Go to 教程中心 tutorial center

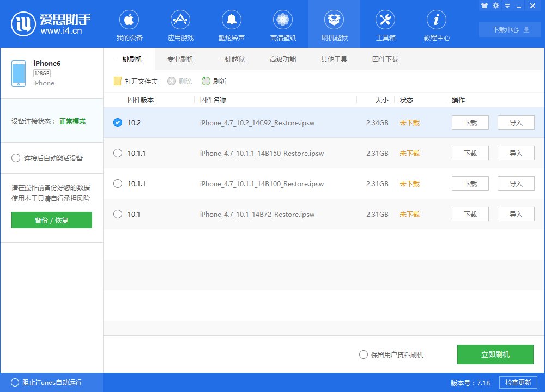pos(436,24)
